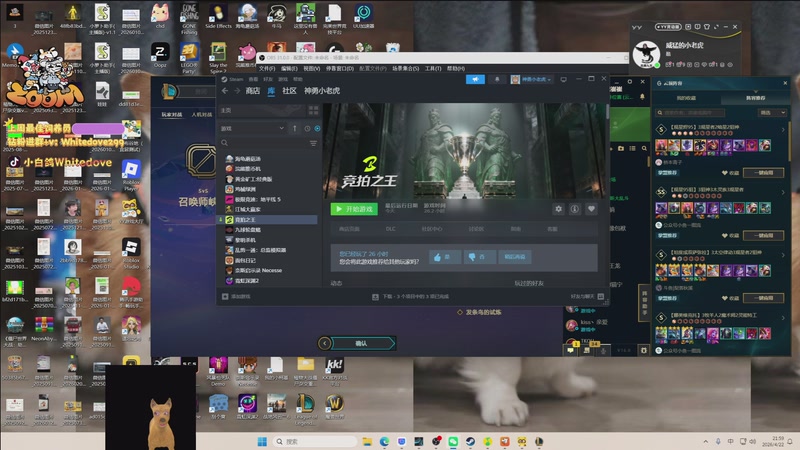
Task: Open the store page link under the game banner
Action: [349, 229]
